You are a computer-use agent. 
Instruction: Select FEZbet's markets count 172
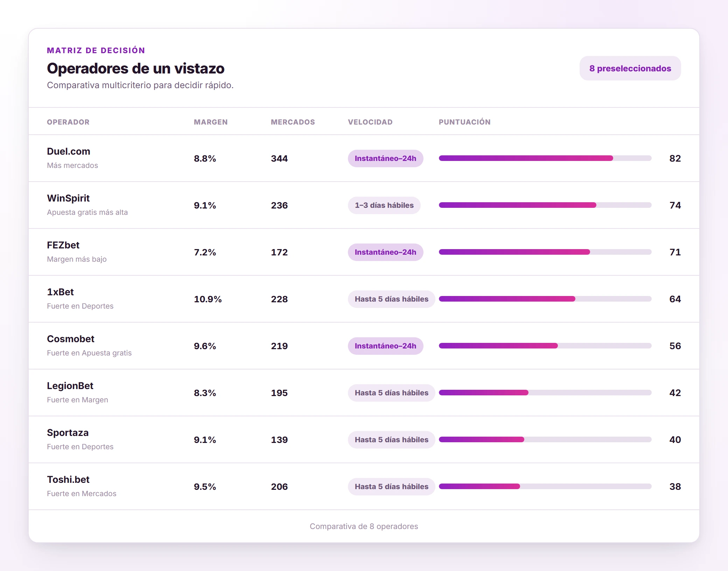pos(279,252)
